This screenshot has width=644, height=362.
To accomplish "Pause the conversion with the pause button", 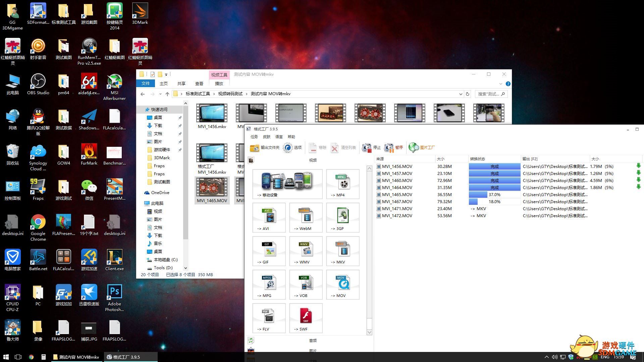I will [x=394, y=147].
